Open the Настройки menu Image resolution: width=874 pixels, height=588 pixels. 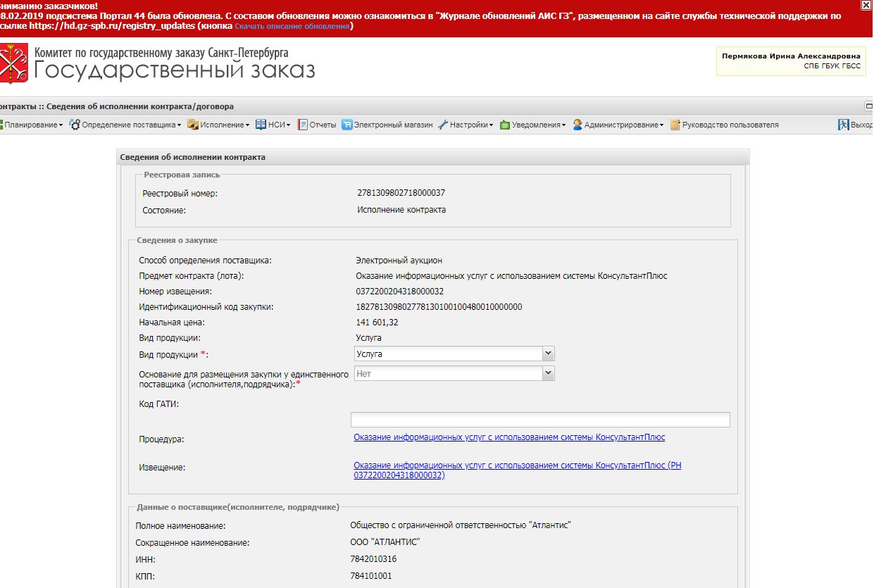(471, 125)
